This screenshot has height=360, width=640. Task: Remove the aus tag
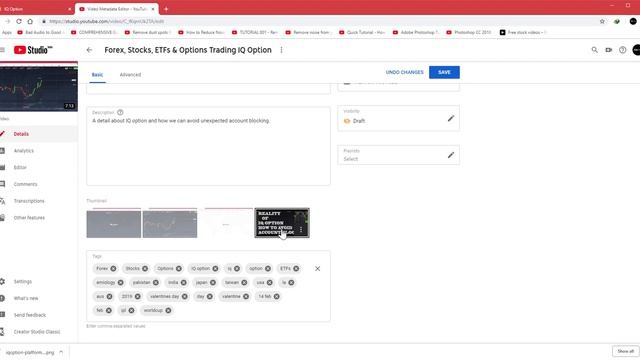pos(109,296)
